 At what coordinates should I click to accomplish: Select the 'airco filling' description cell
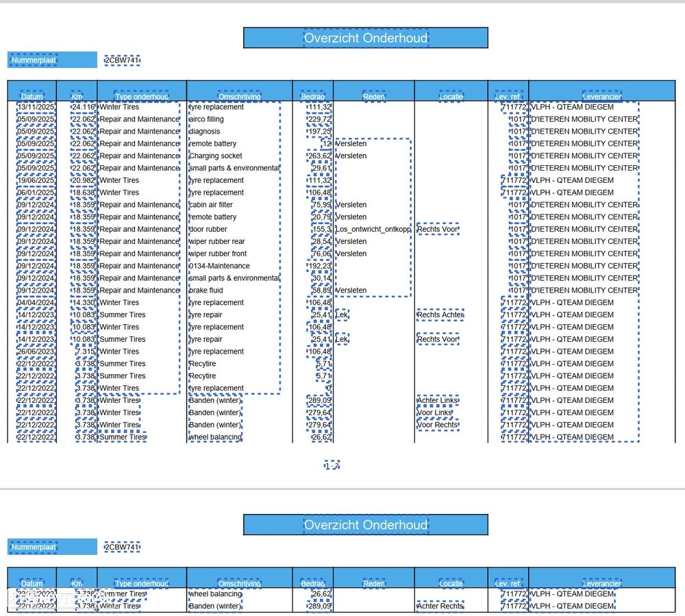(206, 119)
